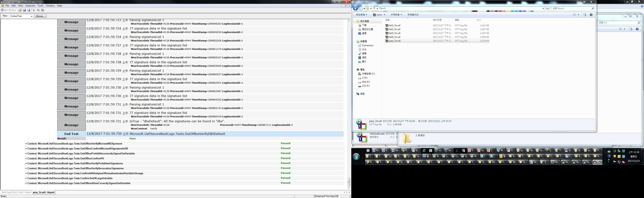Expand the ConfirmSetOfLargeVariable context node

click(x=26, y=178)
